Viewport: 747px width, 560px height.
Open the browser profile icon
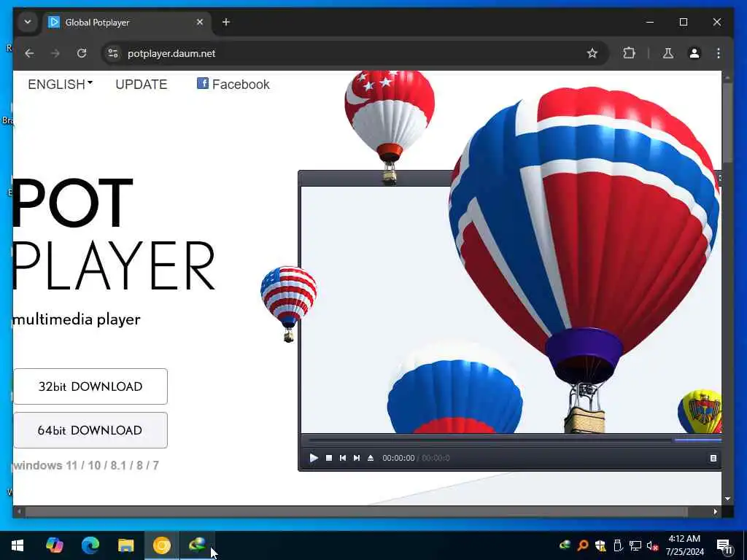(694, 53)
